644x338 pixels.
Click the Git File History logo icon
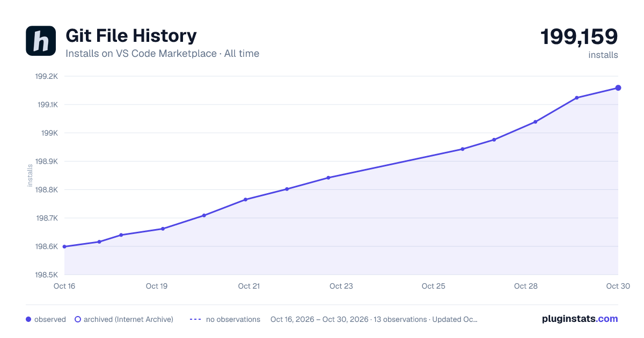(x=41, y=41)
